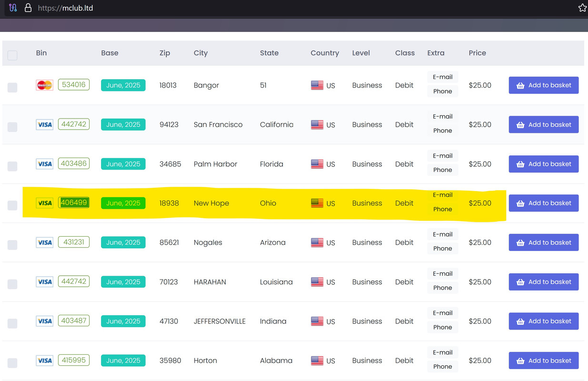Click the US flag in the Indiana row

tap(317, 321)
